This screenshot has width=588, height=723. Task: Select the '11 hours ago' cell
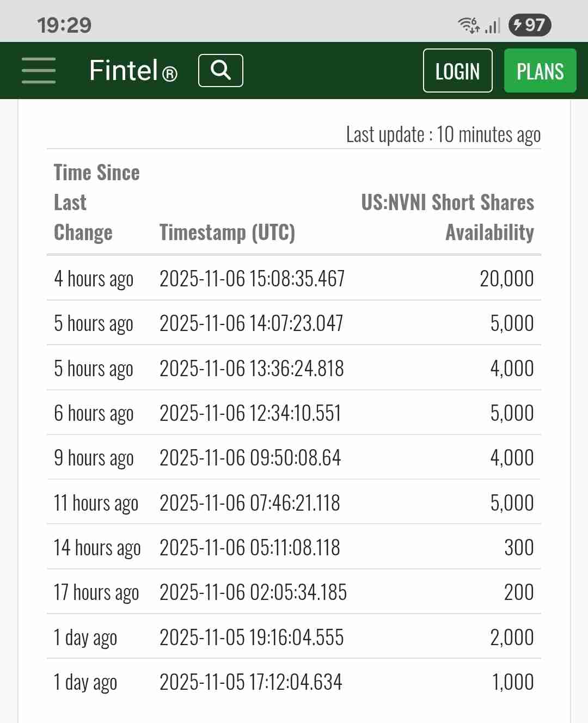[96, 503]
